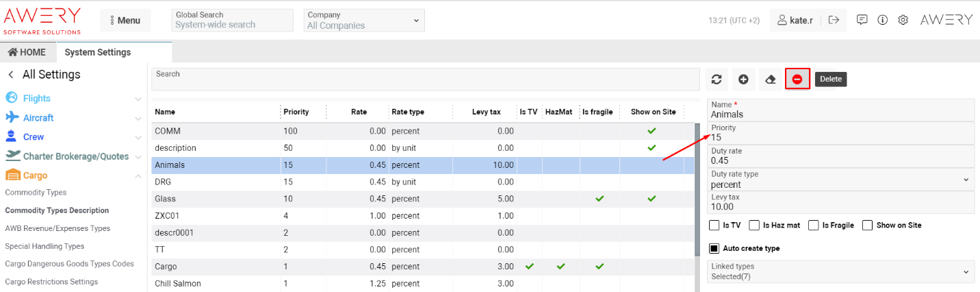
Task: Click the logout arrow icon
Action: pos(834,20)
